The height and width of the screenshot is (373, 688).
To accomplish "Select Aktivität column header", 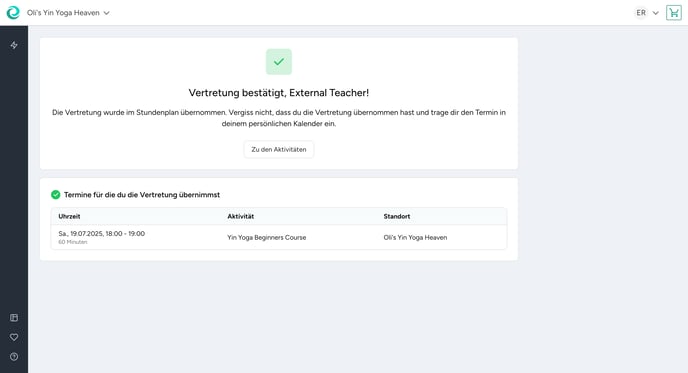I will (x=240, y=216).
